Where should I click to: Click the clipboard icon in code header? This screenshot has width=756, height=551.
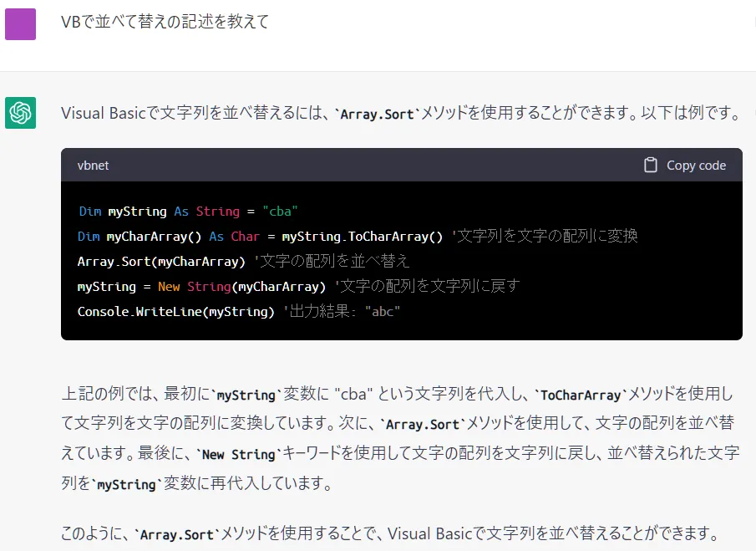(x=651, y=166)
